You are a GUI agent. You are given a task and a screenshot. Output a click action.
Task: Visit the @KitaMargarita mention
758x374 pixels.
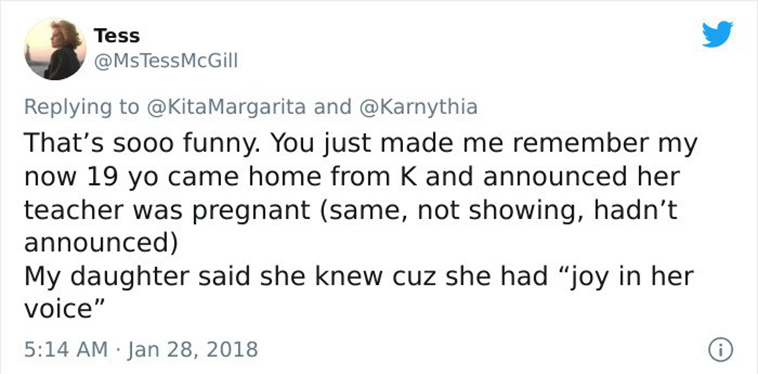click(x=225, y=107)
